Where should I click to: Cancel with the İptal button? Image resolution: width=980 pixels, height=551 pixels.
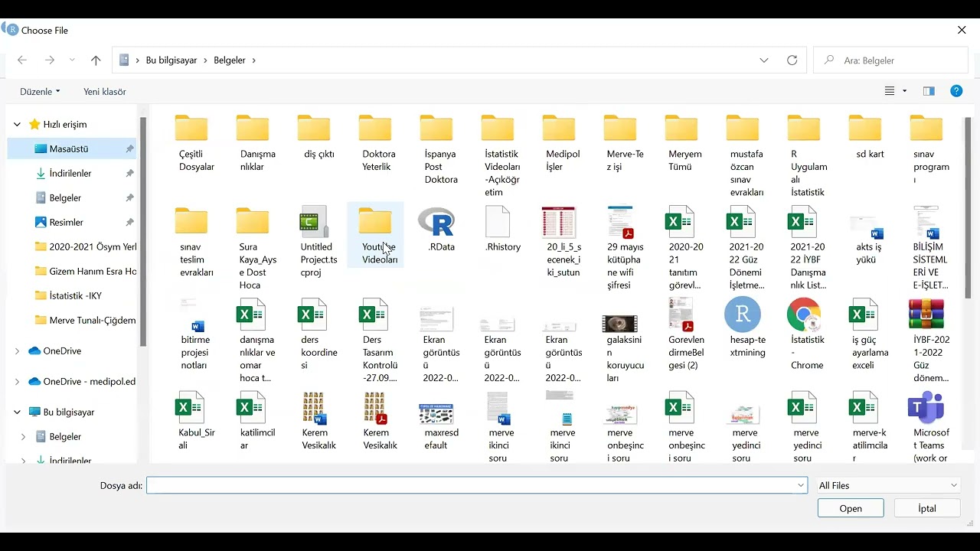927,508
